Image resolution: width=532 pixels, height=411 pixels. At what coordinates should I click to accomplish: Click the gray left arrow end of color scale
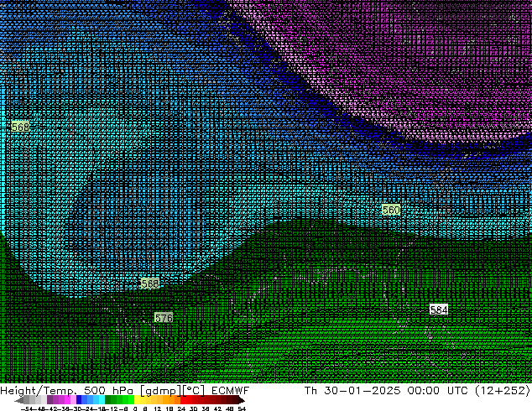(19, 400)
